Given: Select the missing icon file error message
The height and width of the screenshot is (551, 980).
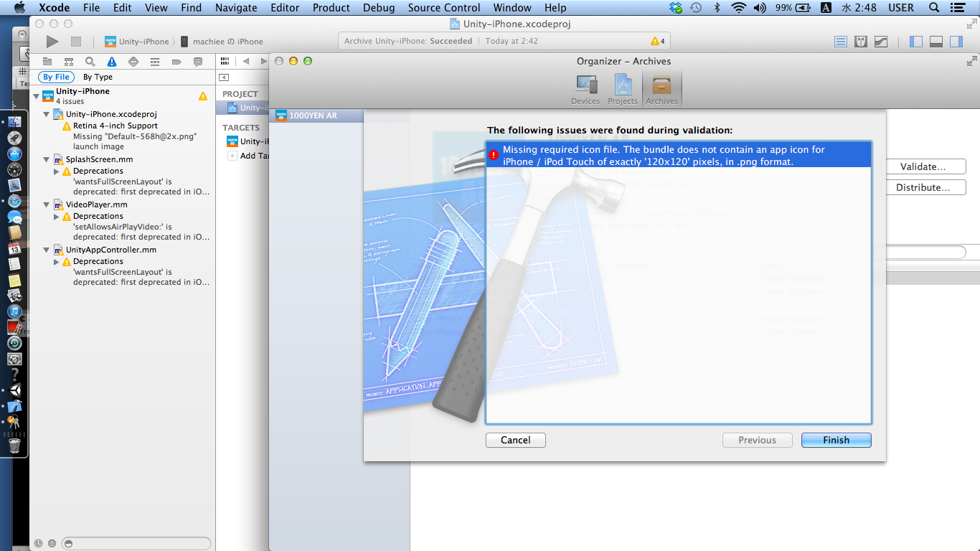Looking at the screenshot, I should click(x=679, y=155).
